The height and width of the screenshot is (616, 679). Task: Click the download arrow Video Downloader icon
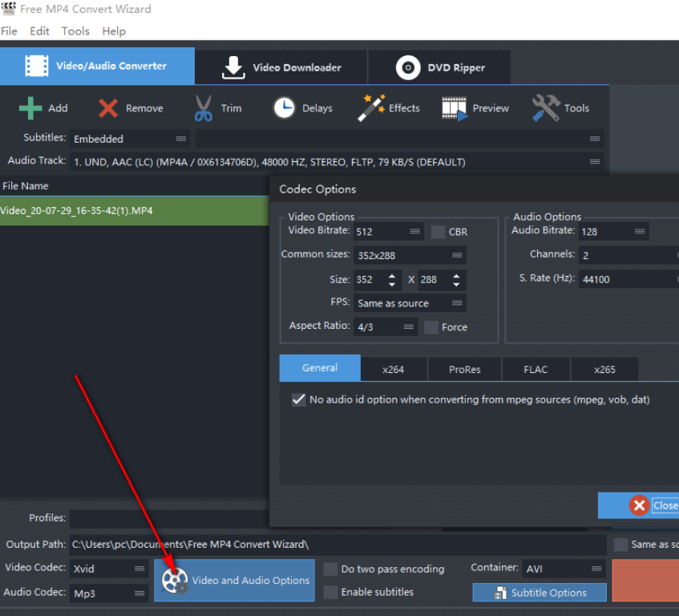[x=233, y=67]
